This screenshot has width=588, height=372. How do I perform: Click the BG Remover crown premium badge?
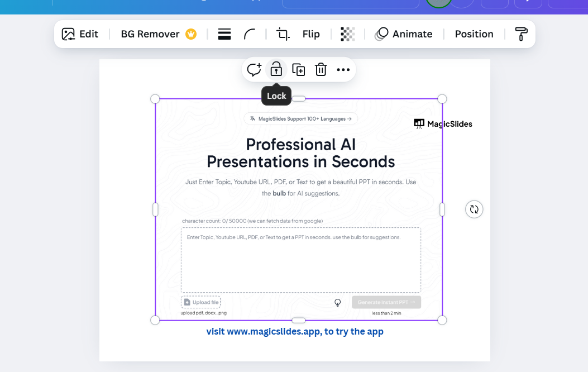pyautogui.click(x=191, y=34)
